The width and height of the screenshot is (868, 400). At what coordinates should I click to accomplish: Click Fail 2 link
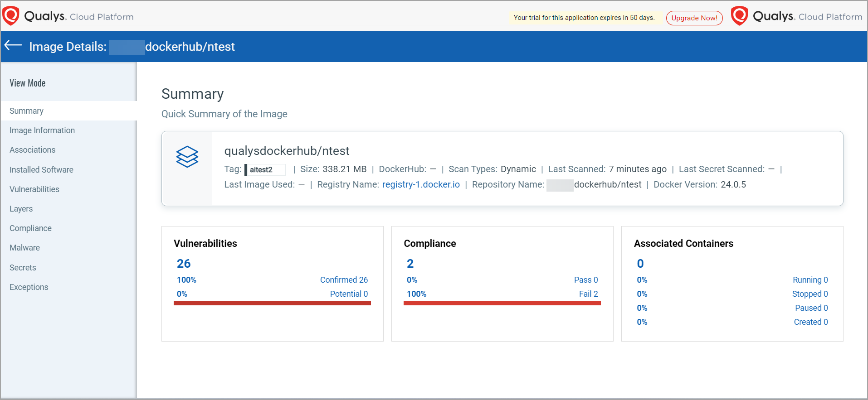(588, 294)
